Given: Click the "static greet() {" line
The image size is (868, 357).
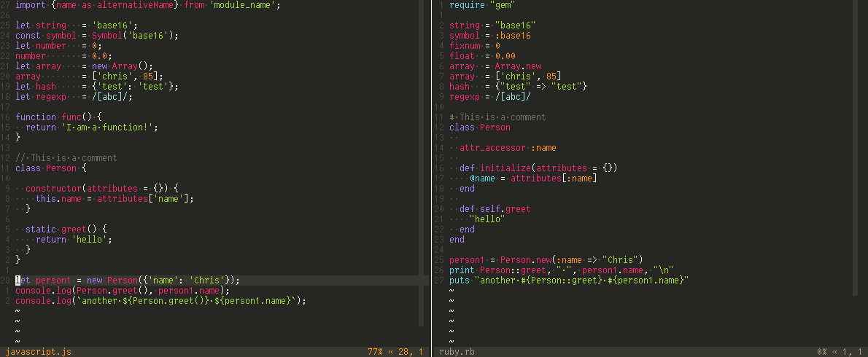Looking at the screenshot, I should click(x=66, y=229).
